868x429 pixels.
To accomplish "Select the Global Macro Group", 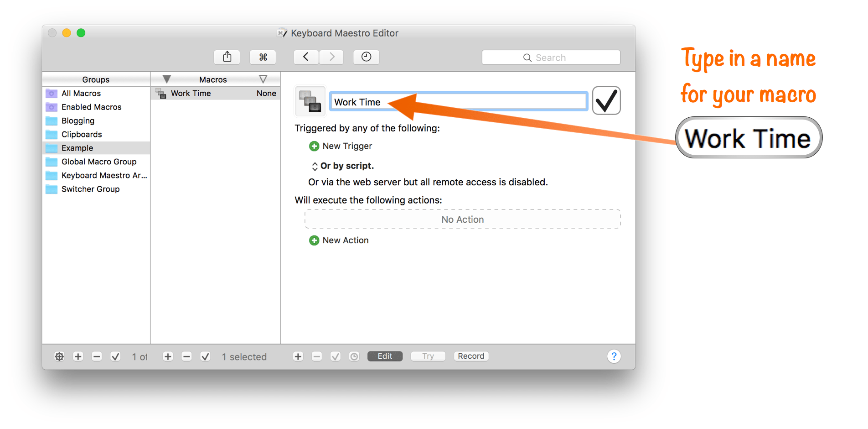I will 96,162.
